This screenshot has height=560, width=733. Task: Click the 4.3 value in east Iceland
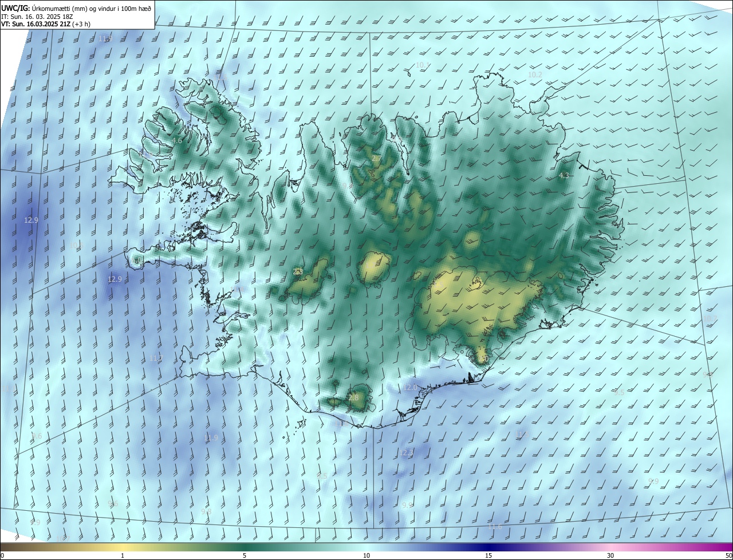[563, 176]
